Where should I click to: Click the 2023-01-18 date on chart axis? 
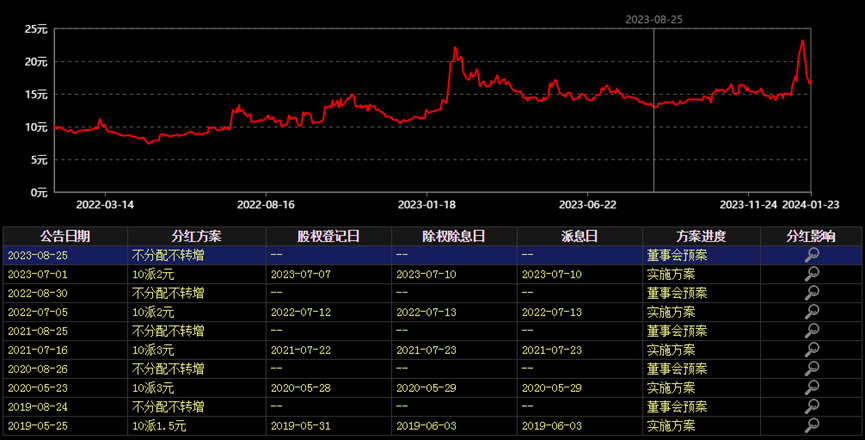(x=427, y=205)
